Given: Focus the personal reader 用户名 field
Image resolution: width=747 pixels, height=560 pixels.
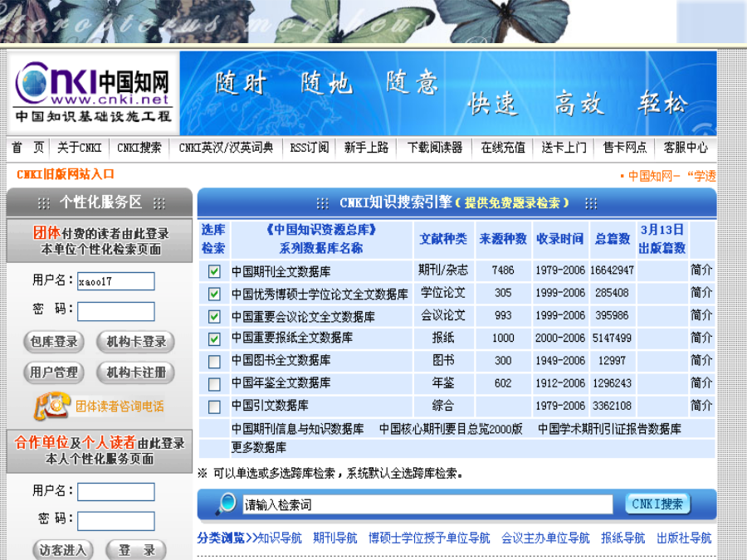Looking at the screenshot, I should [116, 492].
